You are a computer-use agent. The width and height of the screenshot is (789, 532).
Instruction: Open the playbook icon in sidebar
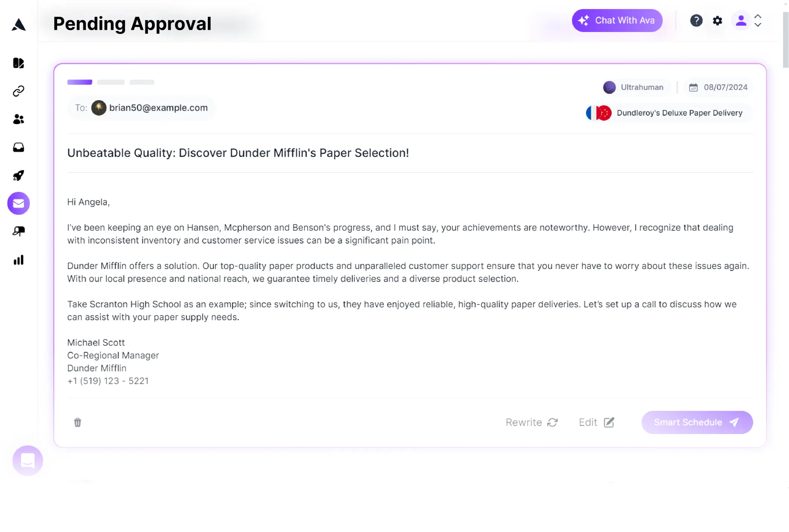click(19, 63)
